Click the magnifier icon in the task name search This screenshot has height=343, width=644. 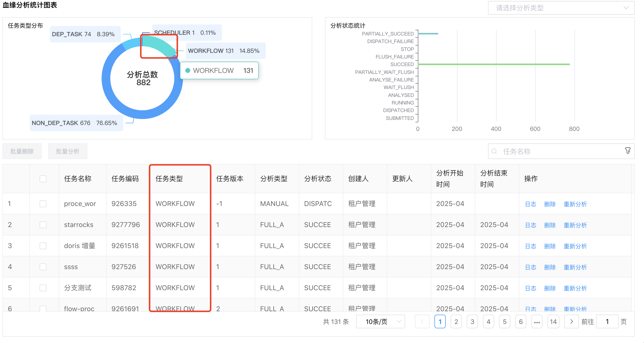pos(495,151)
